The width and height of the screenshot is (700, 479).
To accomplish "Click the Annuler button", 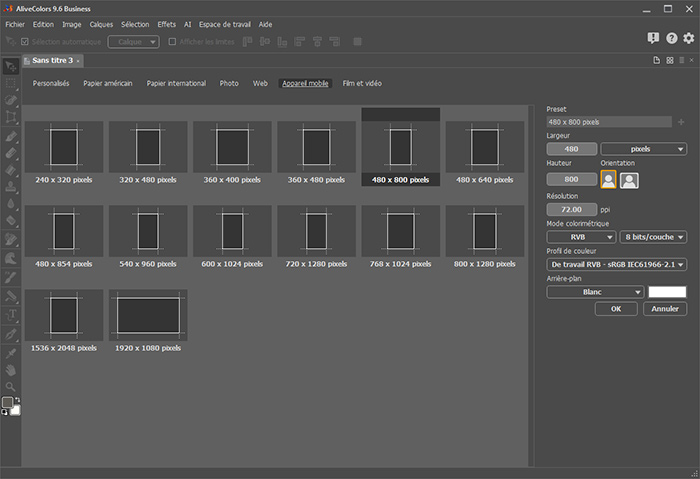I will (x=665, y=308).
